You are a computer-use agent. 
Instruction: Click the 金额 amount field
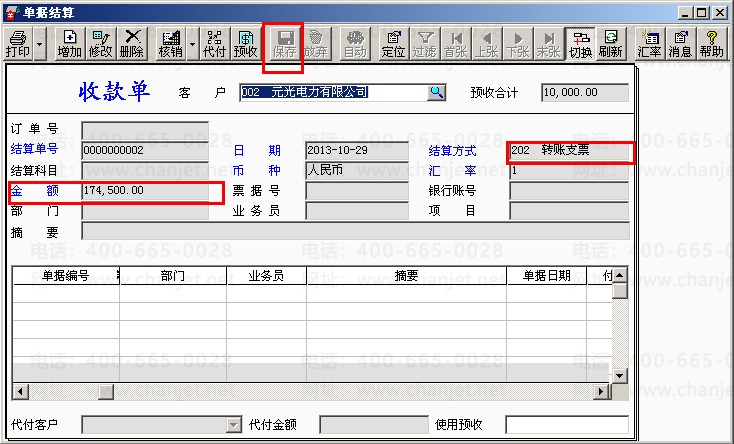click(x=145, y=191)
